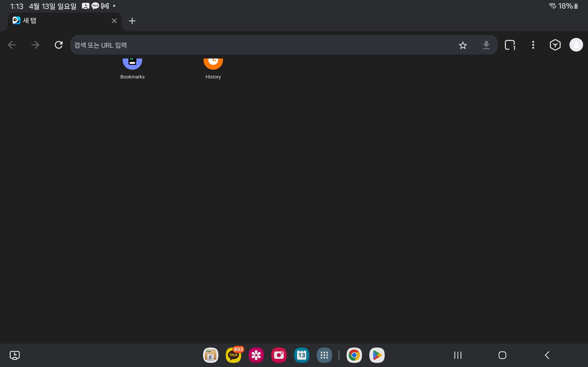Show recent apps with three-bar button

coord(458,355)
